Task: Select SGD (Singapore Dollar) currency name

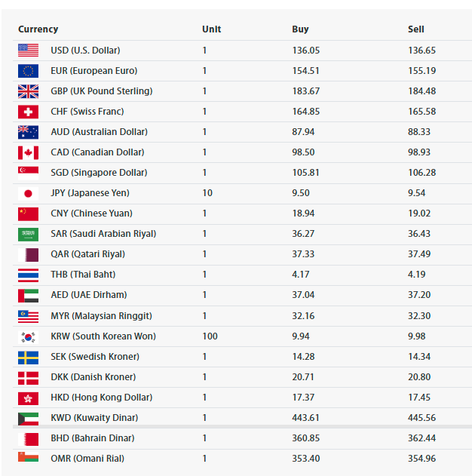Action: pos(99,173)
